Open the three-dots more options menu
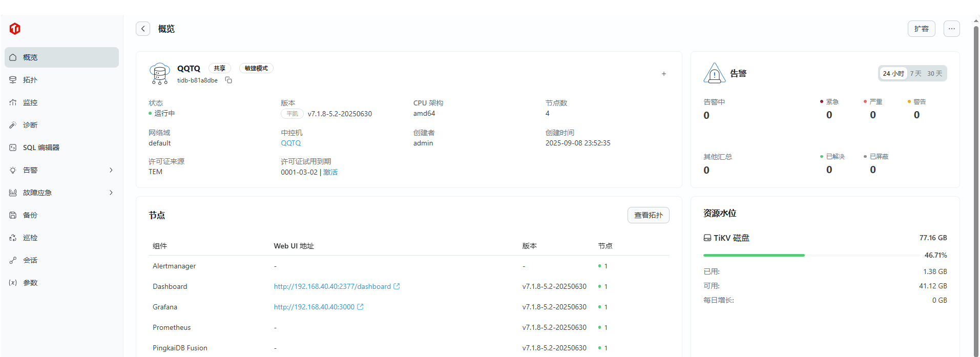The image size is (980, 357). coord(951,29)
